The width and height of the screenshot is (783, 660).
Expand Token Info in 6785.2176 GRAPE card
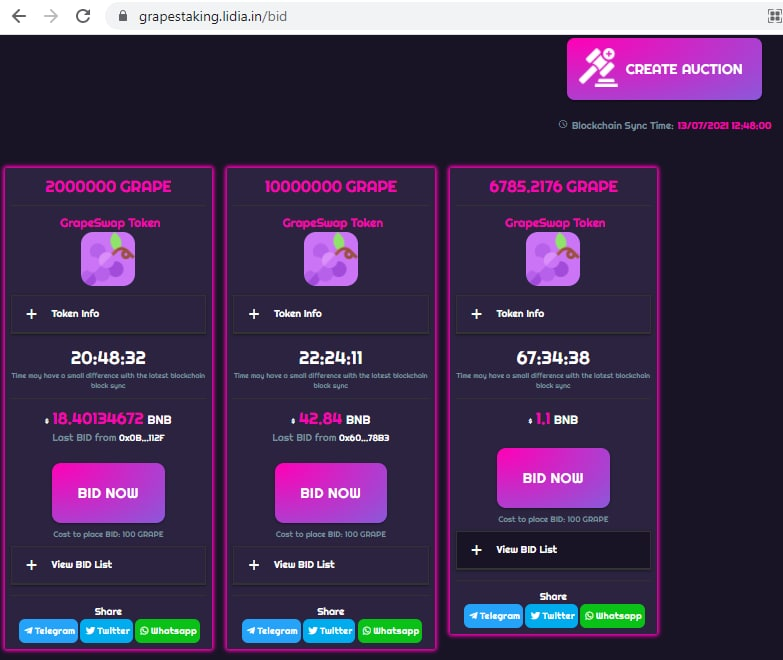click(x=553, y=314)
